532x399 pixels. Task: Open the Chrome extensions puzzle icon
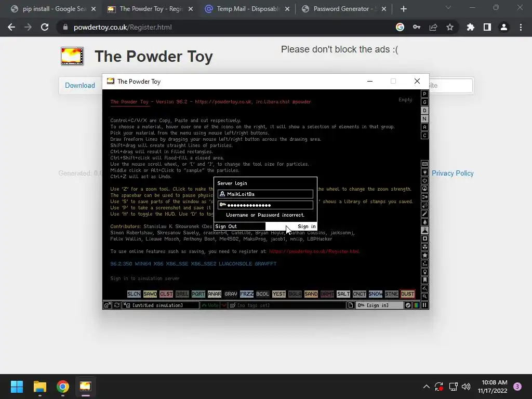(x=471, y=27)
